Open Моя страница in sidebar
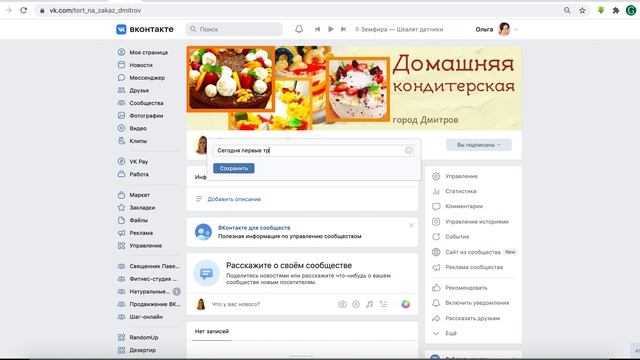The image size is (640, 360). 148,52
